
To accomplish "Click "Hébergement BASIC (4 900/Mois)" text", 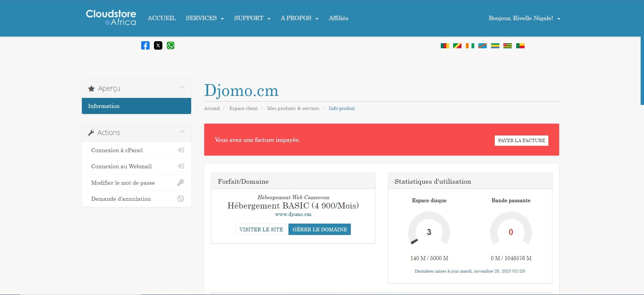I will (293, 205).
